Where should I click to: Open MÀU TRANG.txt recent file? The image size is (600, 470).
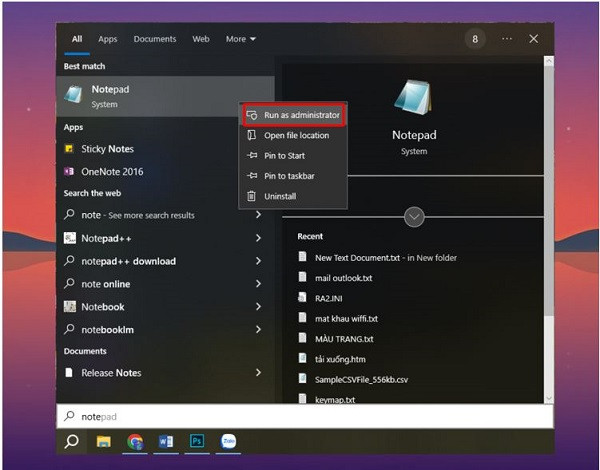tap(336, 339)
